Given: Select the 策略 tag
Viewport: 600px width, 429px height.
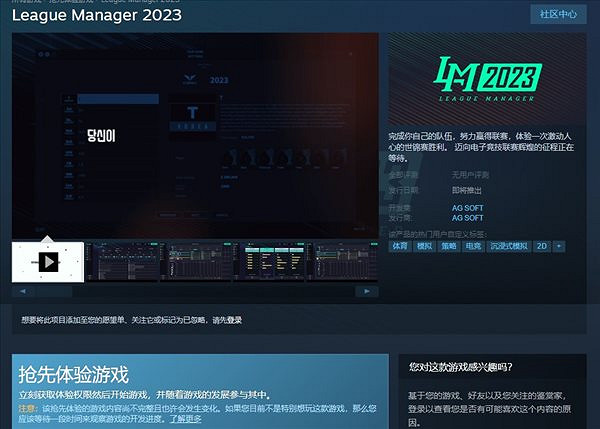Looking at the screenshot, I should click(x=450, y=245).
